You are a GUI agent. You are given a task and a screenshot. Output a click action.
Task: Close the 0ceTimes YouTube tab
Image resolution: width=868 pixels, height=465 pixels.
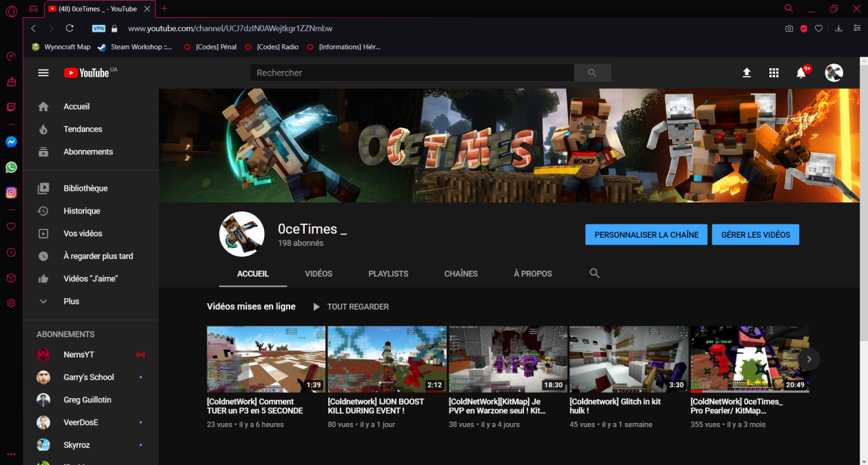click(x=147, y=9)
